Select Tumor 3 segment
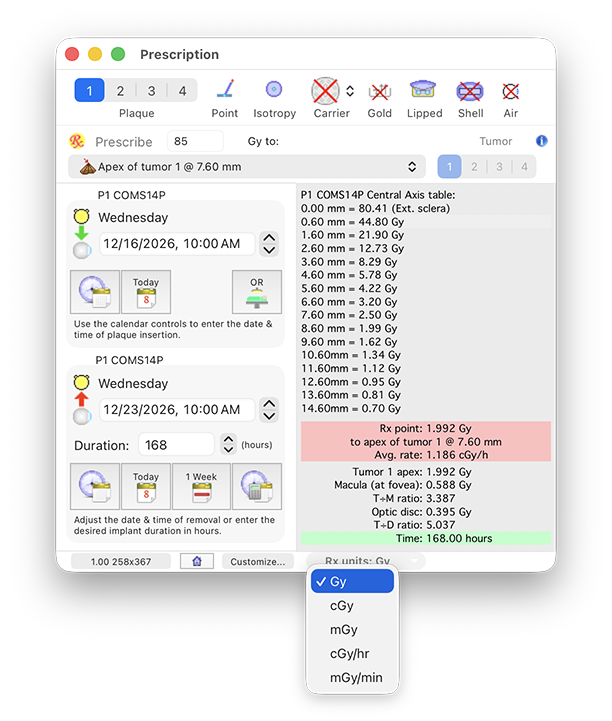Image resolution: width=612 pixels, height=721 pixels. point(499,166)
